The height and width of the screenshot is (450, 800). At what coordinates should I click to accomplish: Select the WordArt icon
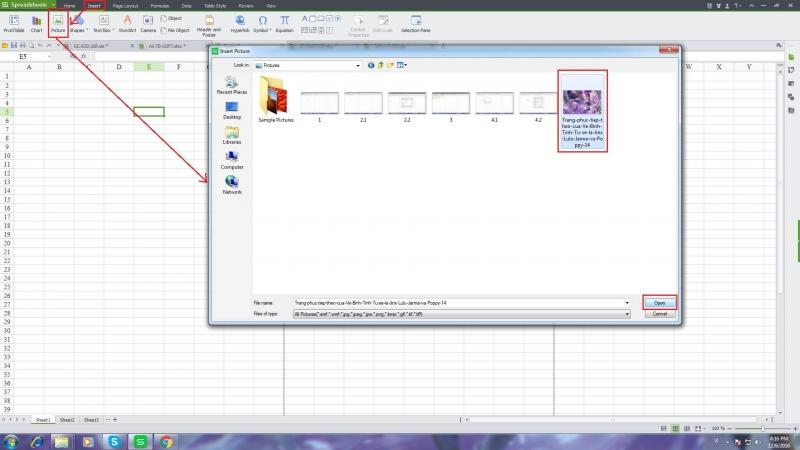(127, 22)
